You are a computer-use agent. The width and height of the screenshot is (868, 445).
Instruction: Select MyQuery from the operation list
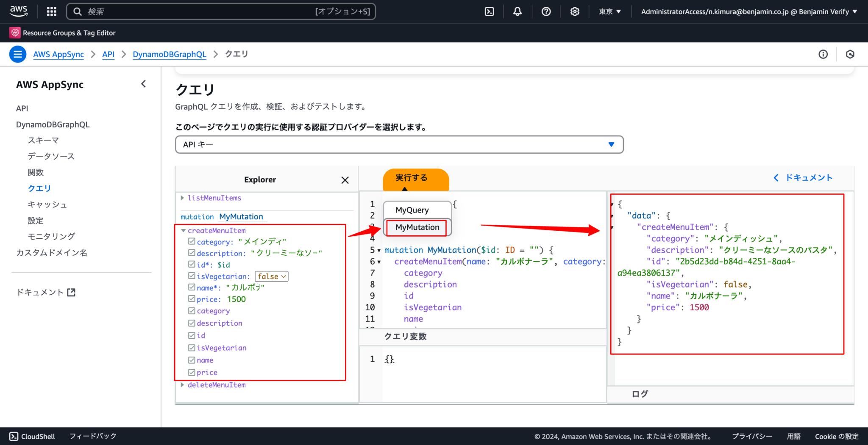click(412, 209)
